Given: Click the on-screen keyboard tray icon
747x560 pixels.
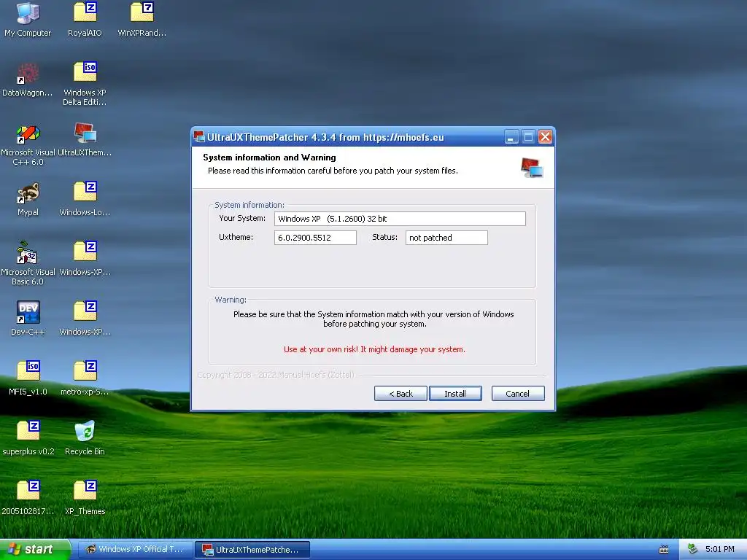Looking at the screenshot, I should tap(664, 550).
